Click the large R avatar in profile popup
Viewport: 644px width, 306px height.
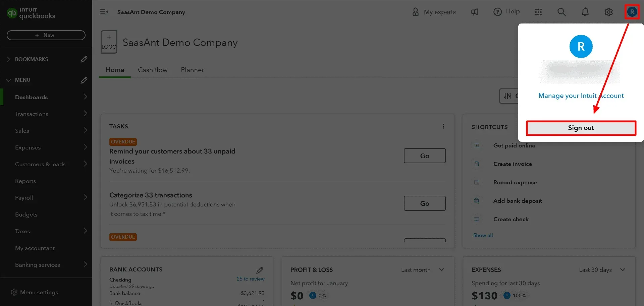coord(581,46)
